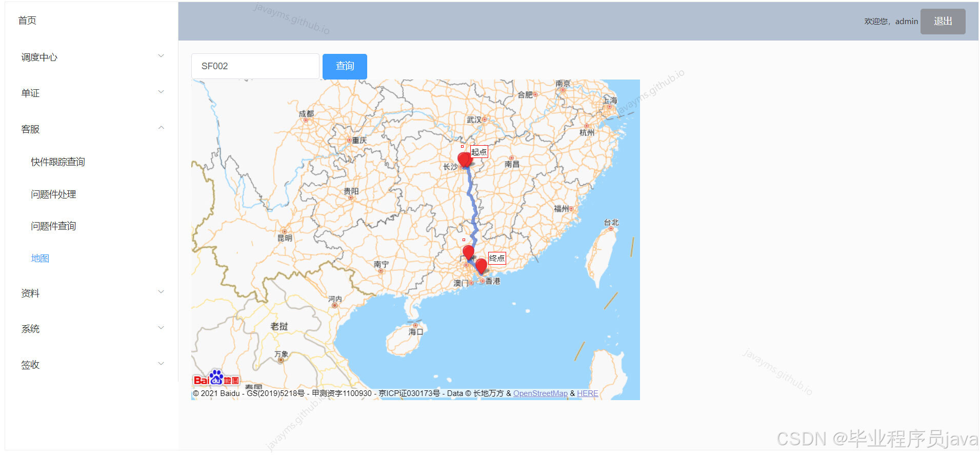Expand the 系统 menu
Image resolution: width=980 pixels, height=455 pixels.
pos(92,329)
